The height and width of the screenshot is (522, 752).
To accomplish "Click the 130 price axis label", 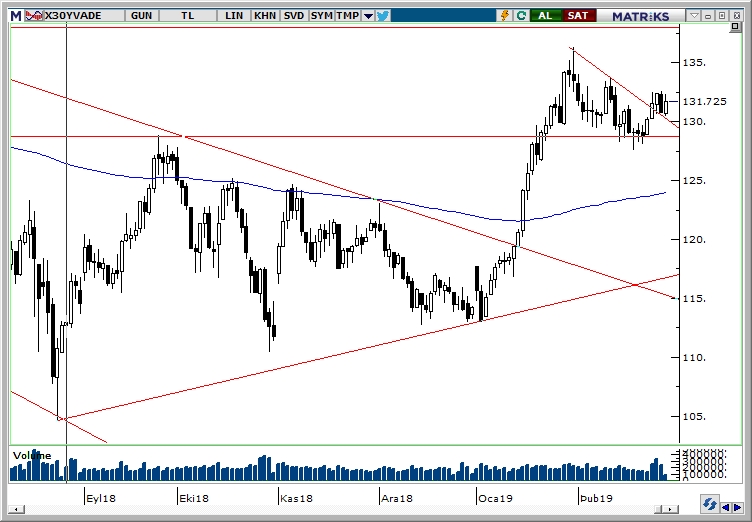I will pyautogui.click(x=694, y=122).
